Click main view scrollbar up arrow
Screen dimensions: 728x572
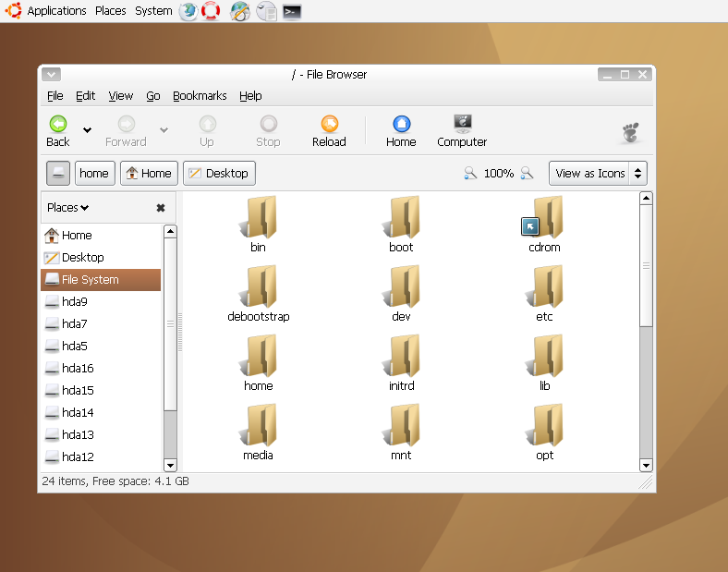[647, 199]
